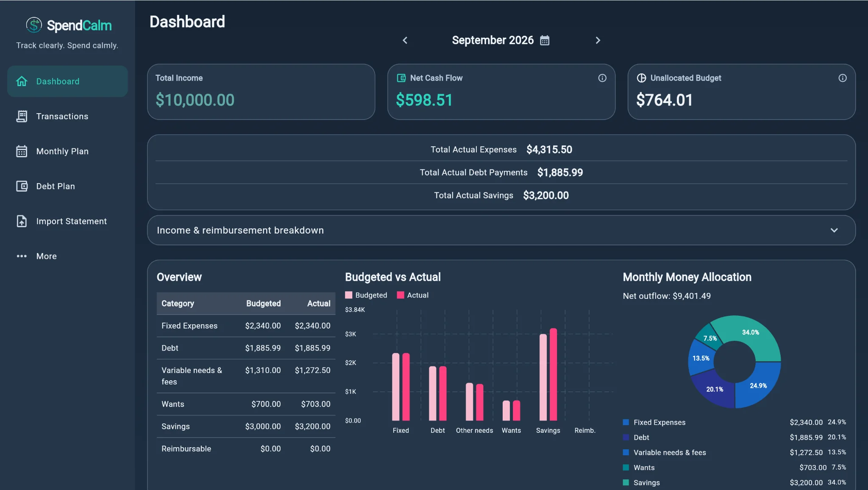The height and width of the screenshot is (490, 868).
Task: Click Debt dark-blue legend swatch
Action: [x=626, y=437]
